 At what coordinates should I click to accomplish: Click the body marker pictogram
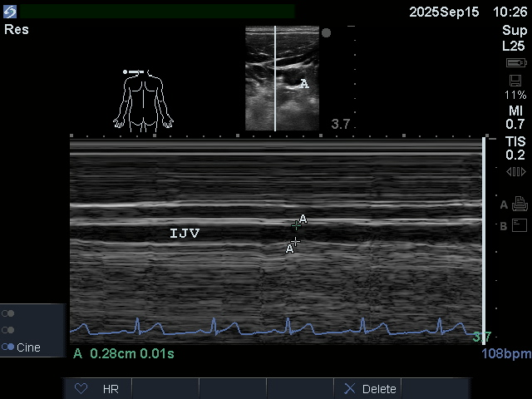(x=143, y=101)
